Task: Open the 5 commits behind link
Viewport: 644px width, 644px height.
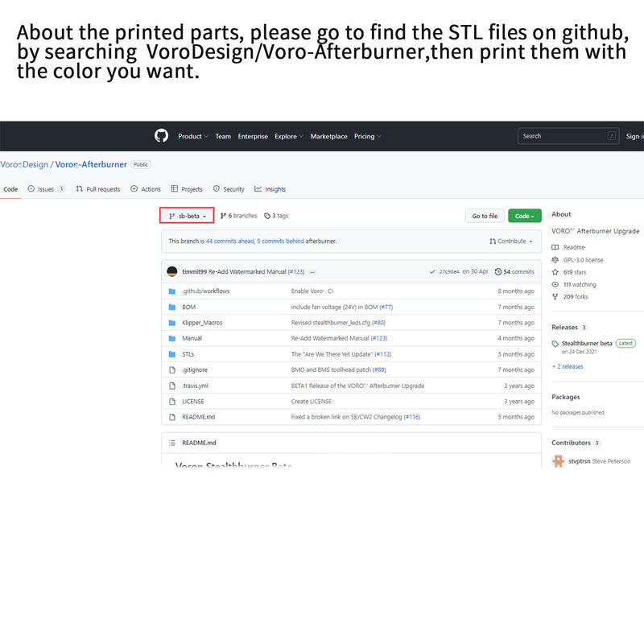Action: 280,241
